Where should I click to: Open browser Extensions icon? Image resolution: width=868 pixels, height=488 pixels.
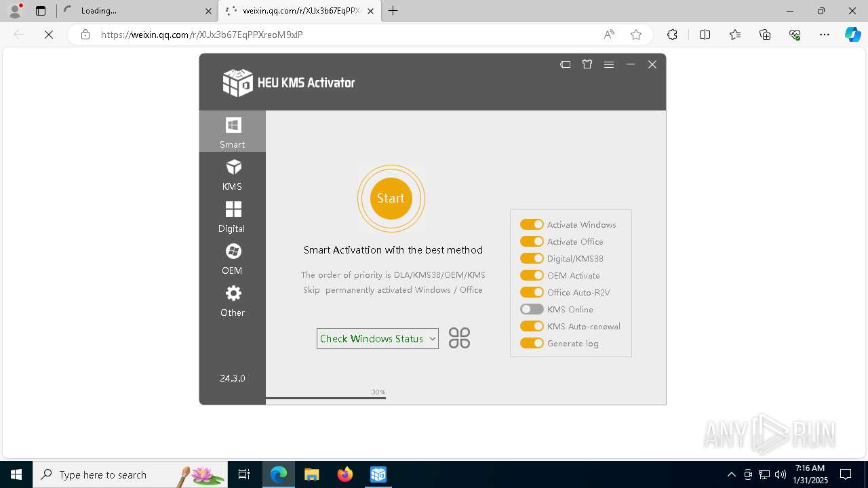pyautogui.click(x=672, y=35)
